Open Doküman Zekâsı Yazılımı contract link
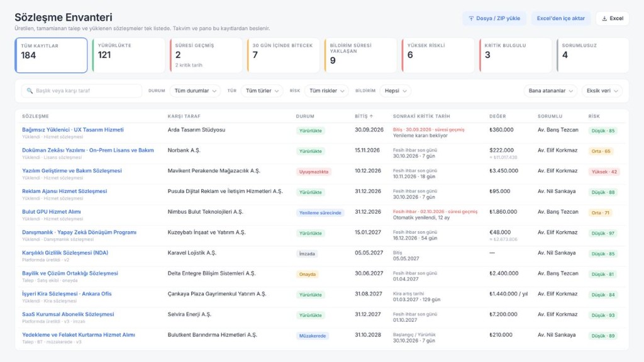 pyautogui.click(x=88, y=150)
